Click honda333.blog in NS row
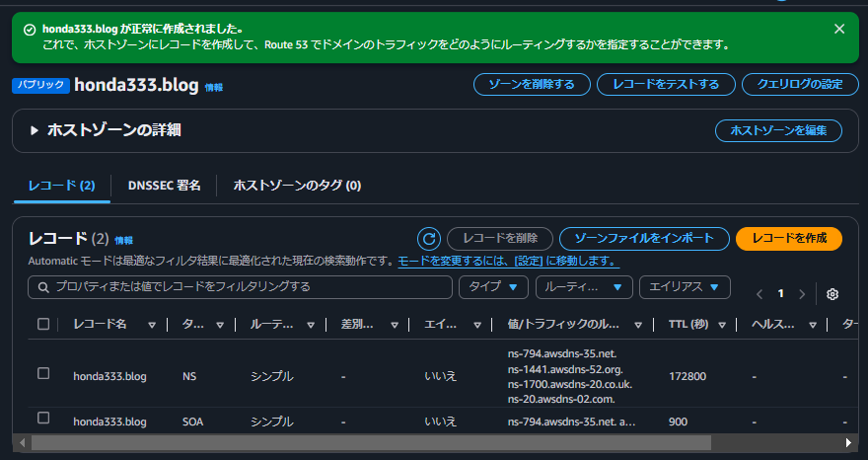The image size is (868, 460). coord(109,377)
